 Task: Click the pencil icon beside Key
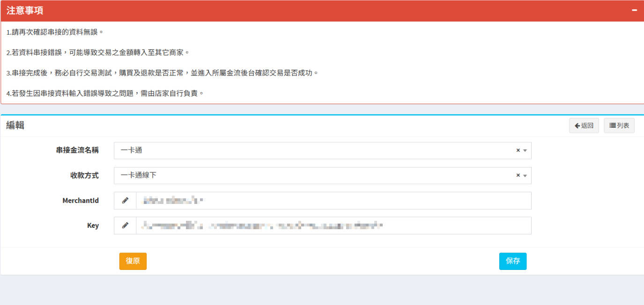[125, 225]
